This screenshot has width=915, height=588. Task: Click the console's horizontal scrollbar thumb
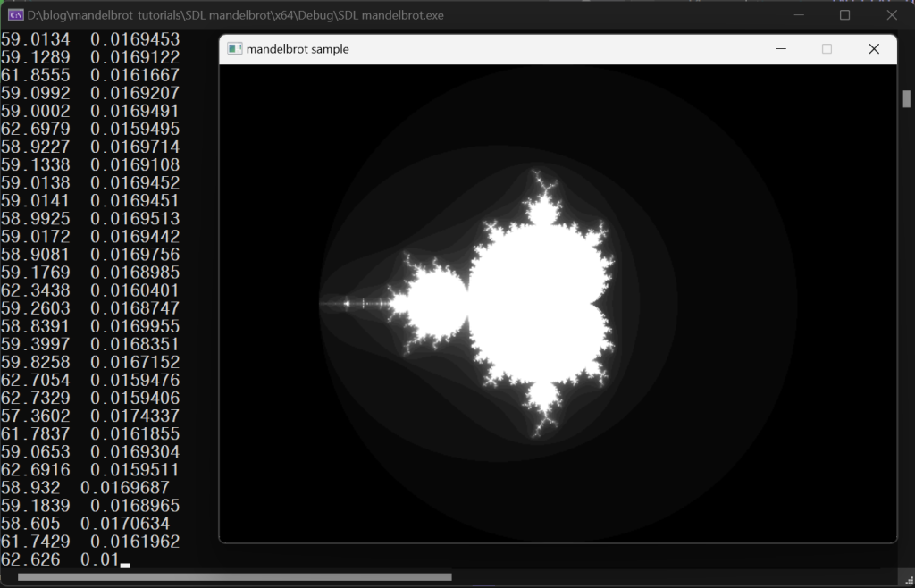coord(234,577)
